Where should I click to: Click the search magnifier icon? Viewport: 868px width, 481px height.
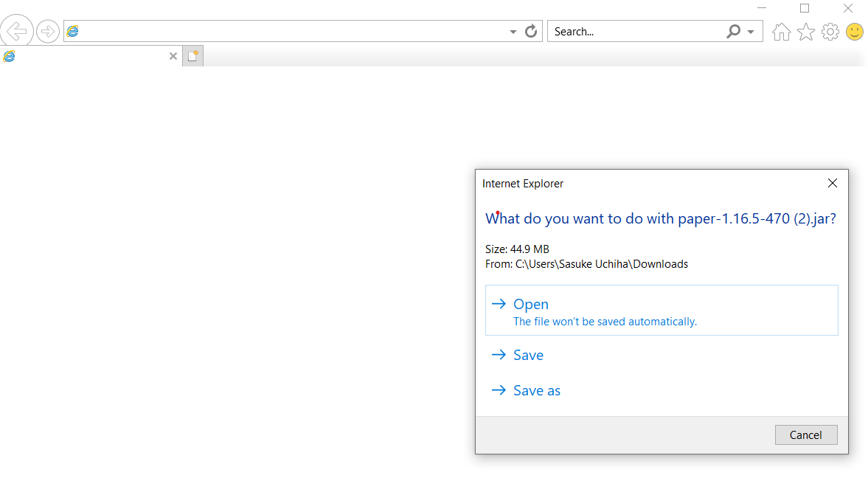coord(733,31)
